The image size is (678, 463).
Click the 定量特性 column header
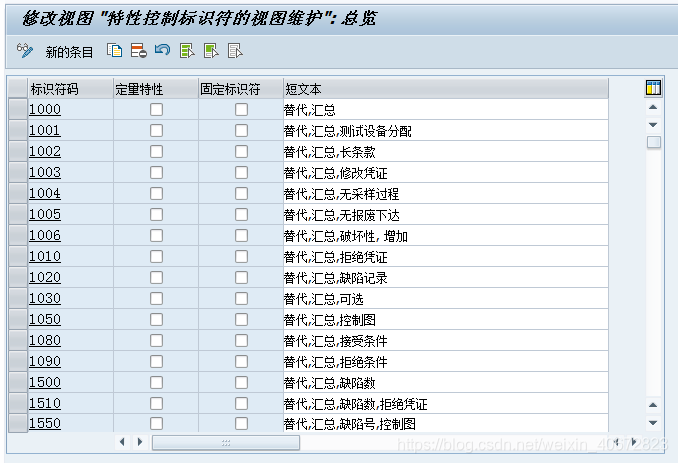coord(156,89)
